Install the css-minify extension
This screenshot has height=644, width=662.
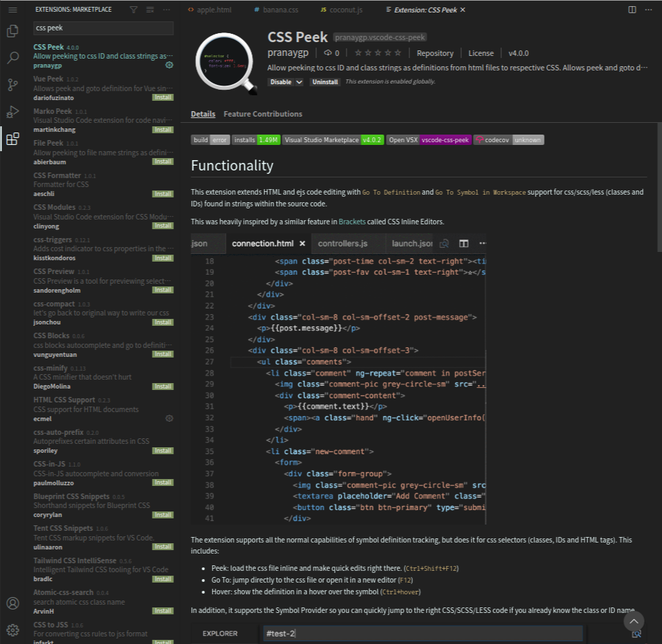tap(162, 387)
